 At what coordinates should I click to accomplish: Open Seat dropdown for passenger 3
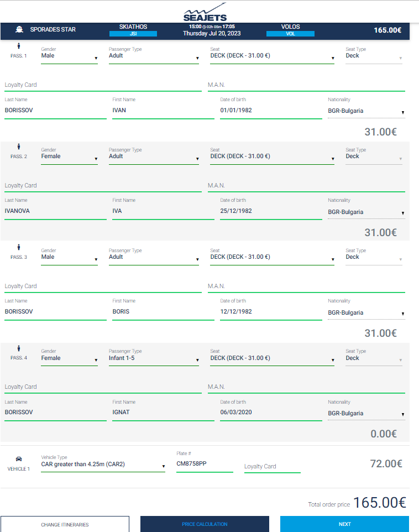point(272,257)
